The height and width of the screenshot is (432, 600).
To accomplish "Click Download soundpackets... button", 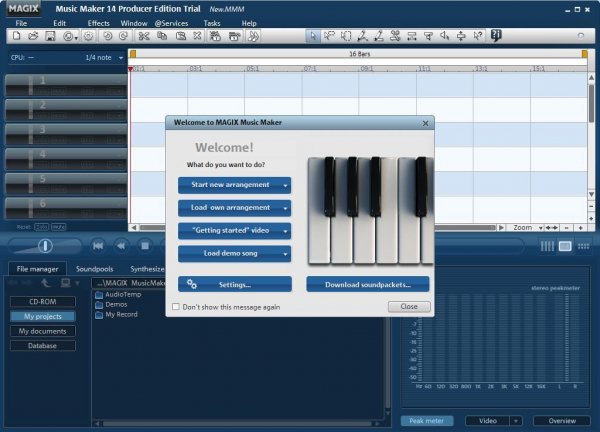I will click(368, 284).
